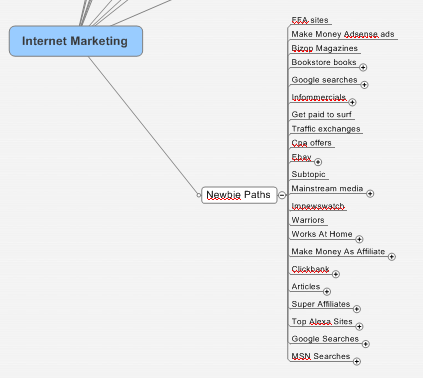423x378 pixels.
Task: Select the Newbie Paths topic box
Action: tap(239, 195)
